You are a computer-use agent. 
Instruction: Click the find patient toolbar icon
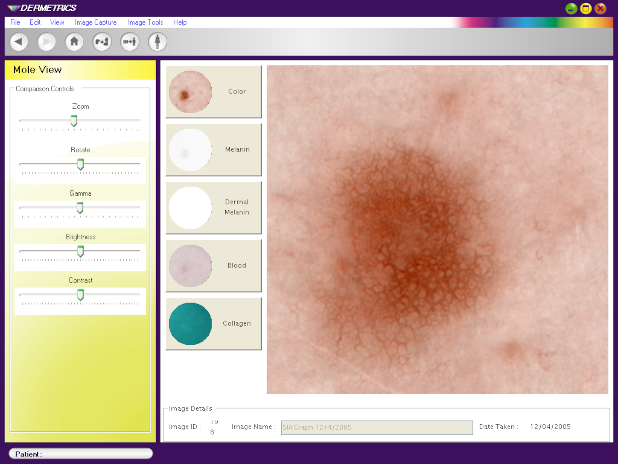point(129,42)
